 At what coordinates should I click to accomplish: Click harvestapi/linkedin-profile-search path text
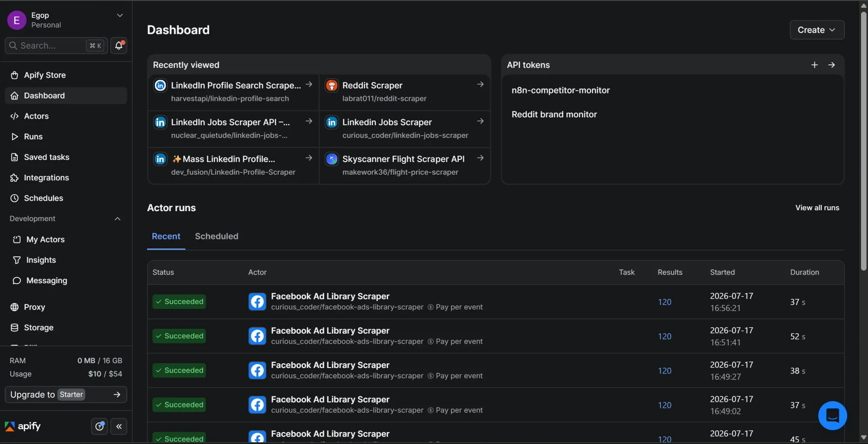point(230,99)
